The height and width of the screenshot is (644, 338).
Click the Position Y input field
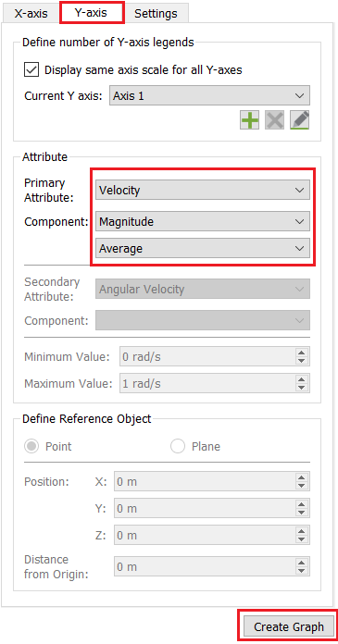click(x=212, y=509)
